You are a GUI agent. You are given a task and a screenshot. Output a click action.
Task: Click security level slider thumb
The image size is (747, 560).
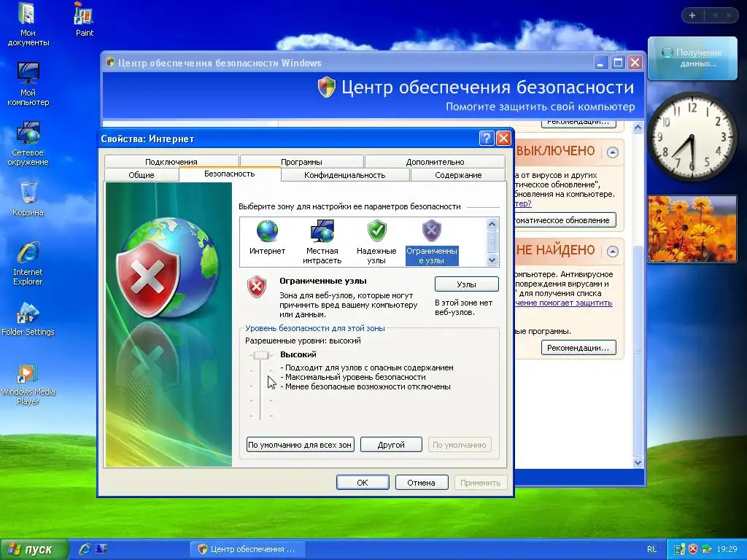click(261, 355)
